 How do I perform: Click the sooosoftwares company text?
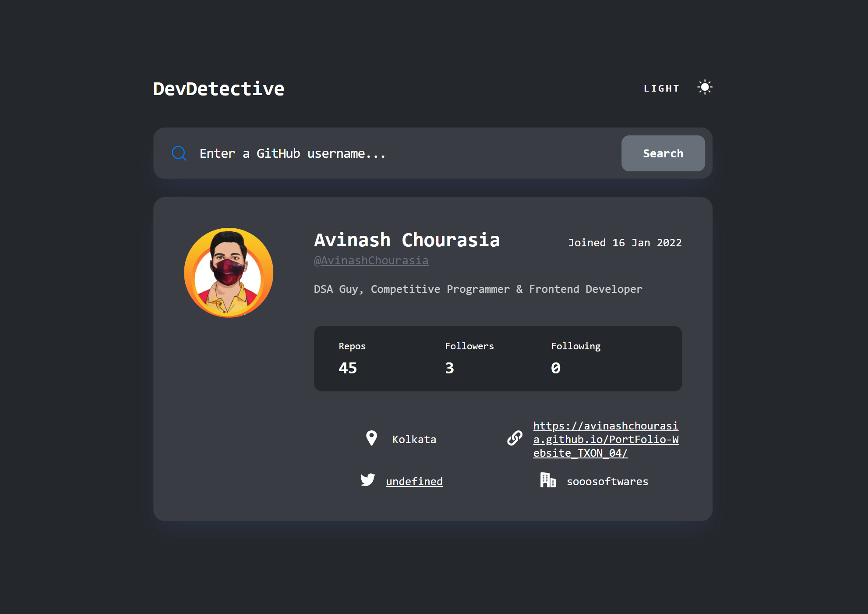pyautogui.click(x=607, y=482)
